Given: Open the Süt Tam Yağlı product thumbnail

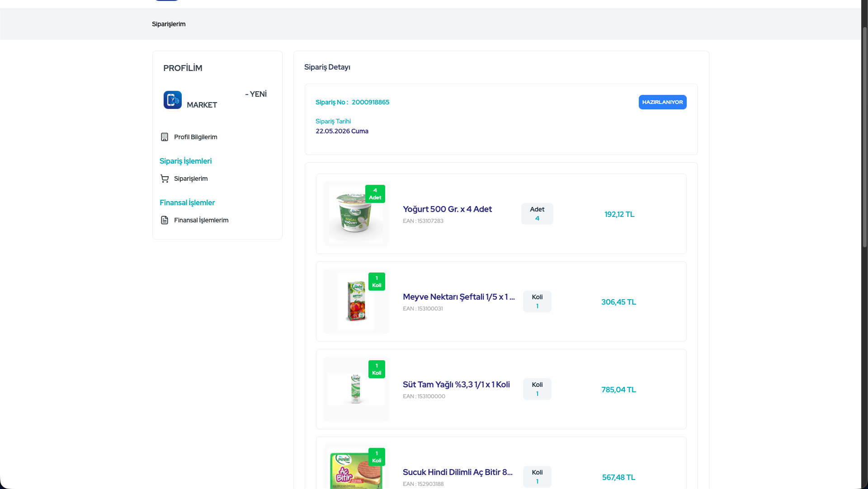Looking at the screenshot, I should tap(356, 389).
